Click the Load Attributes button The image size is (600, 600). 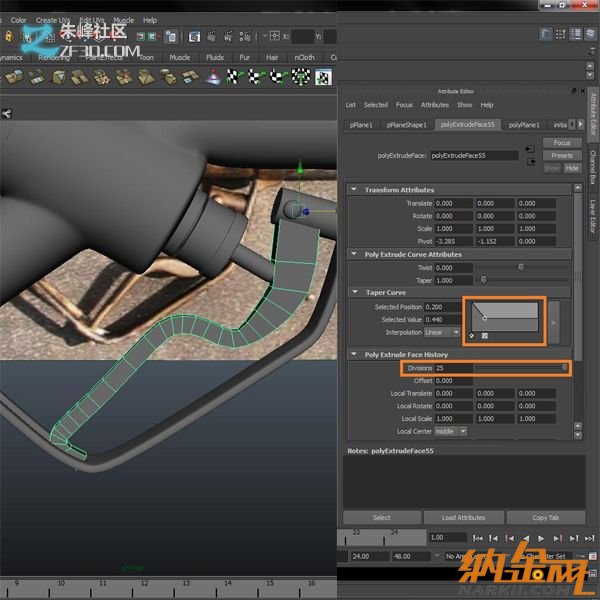463,518
